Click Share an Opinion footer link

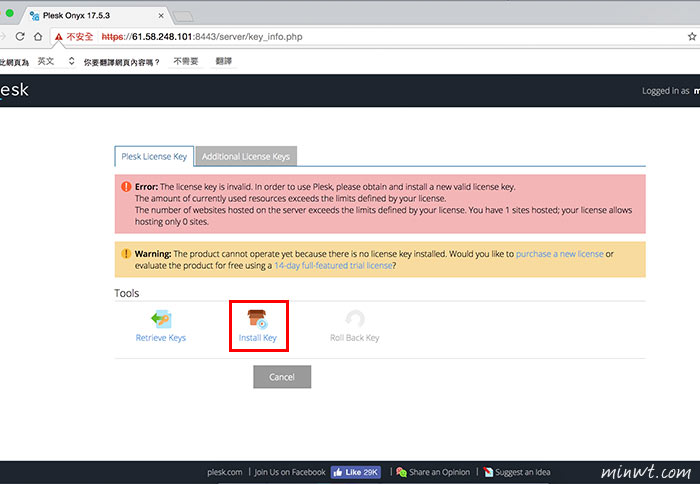tap(433, 472)
